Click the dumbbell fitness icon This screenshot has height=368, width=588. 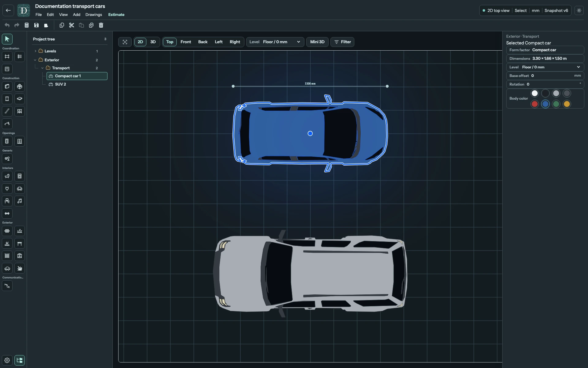point(7,213)
